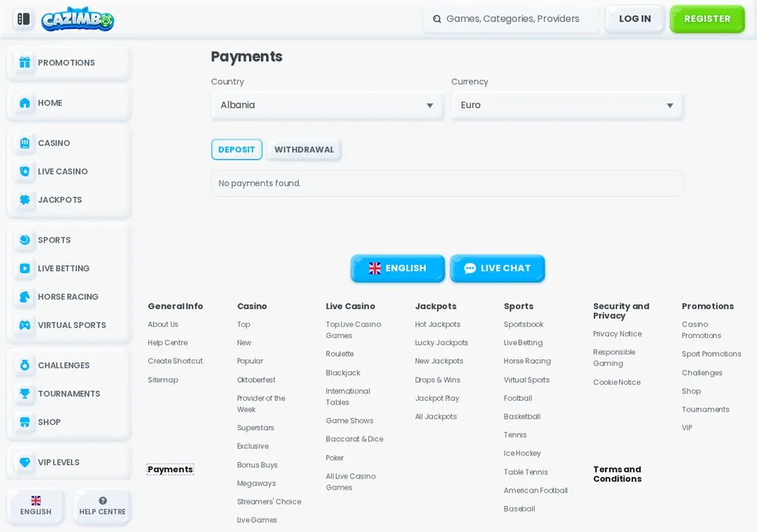Open Tournaments in the sidebar
Viewport: 757px width, 532px height.
click(69, 394)
